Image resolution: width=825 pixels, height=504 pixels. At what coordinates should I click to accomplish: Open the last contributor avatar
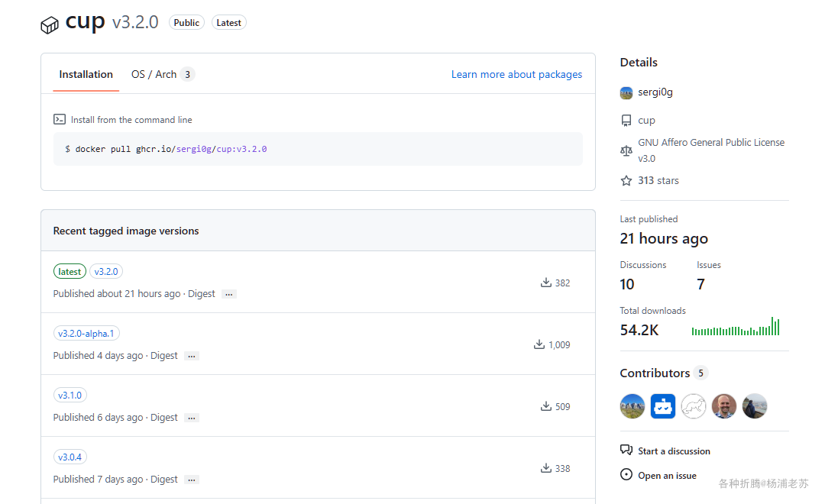pyautogui.click(x=755, y=406)
